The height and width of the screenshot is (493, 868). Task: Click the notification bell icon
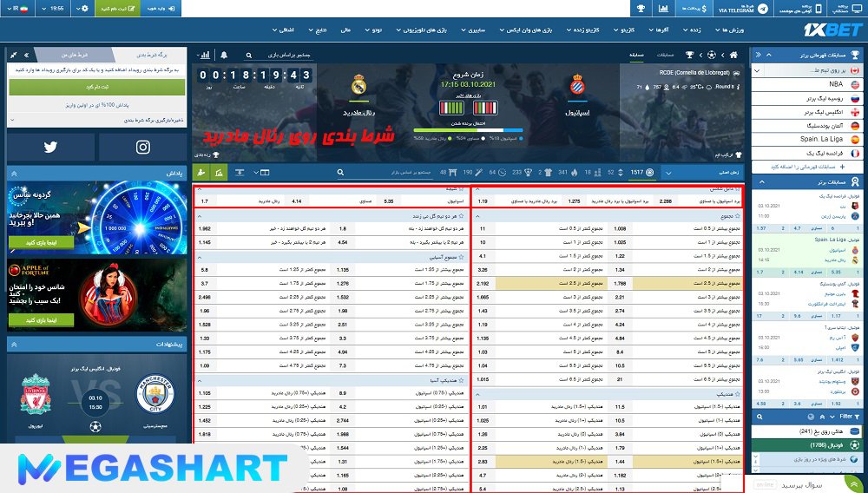(224, 55)
